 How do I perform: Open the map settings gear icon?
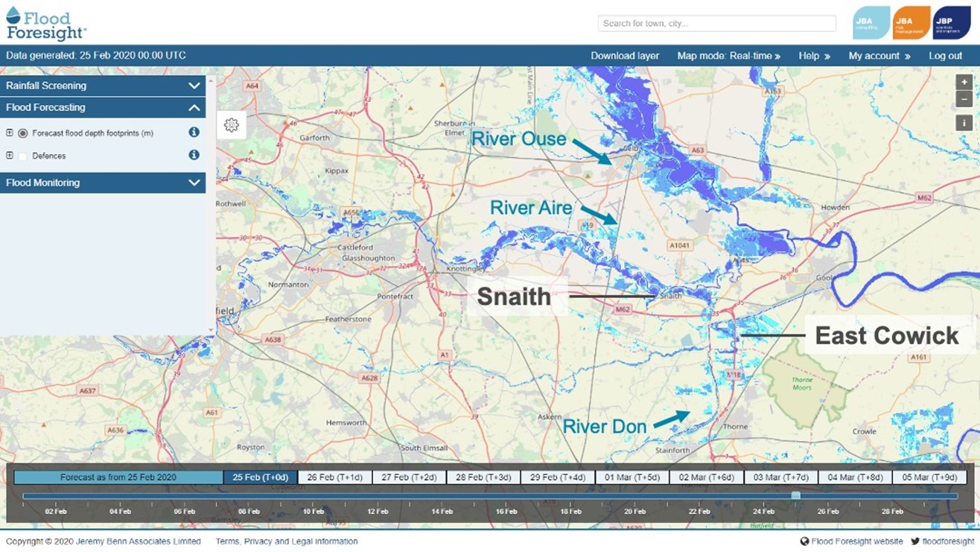point(232,125)
